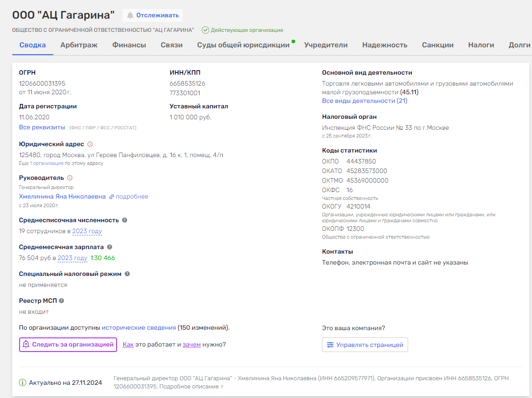Click the info icon beside Актуально на 27.11.2024

[22, 383]
